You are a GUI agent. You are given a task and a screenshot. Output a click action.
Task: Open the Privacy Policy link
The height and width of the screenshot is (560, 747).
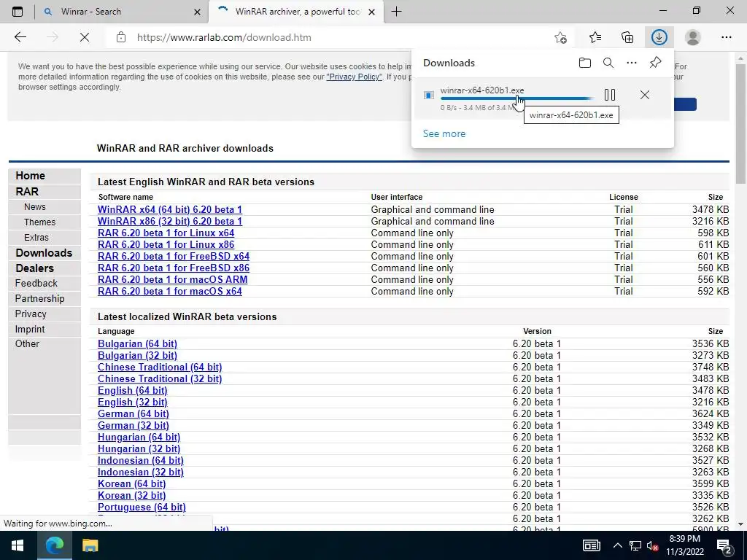tap(354, 77)
